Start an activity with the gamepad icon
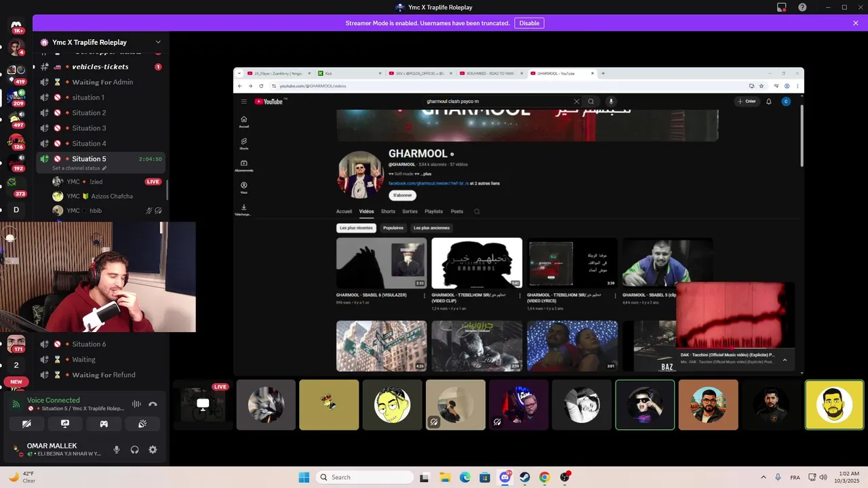Screen dimensions: 868x488 coord(104,424)
